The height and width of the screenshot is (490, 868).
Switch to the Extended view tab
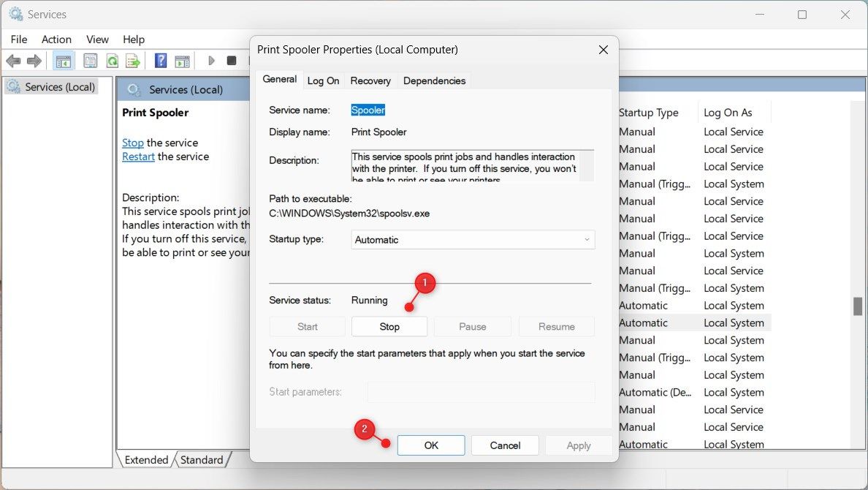point(146,460)
